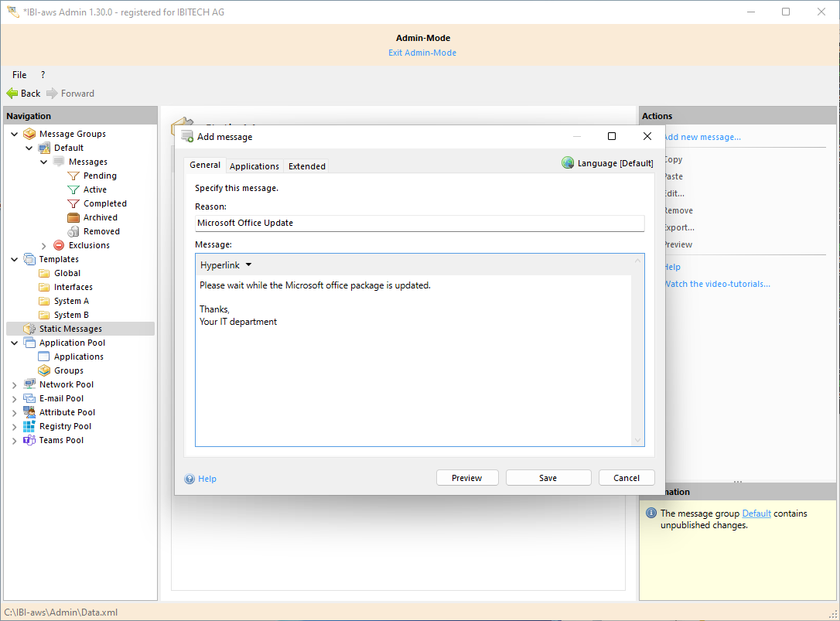Click the E-mail Pool icon

click(x=29, y=398)
